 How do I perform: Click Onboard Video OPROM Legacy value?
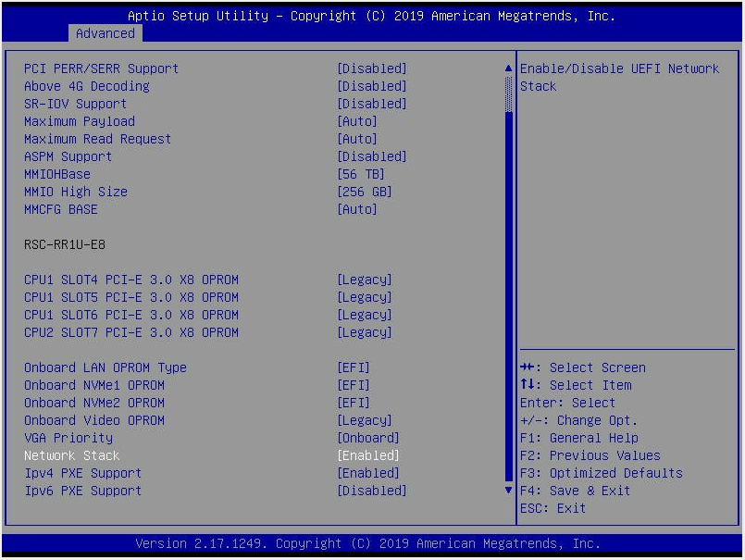[364, 420]
